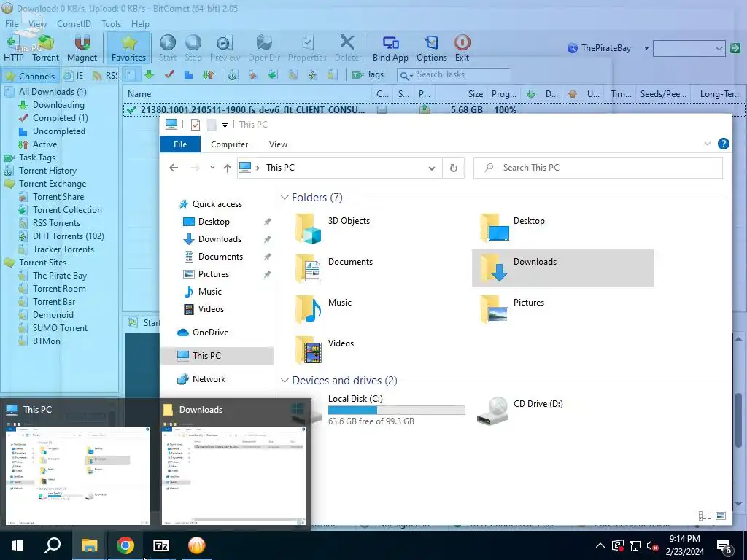
Task: Expand the Explorer ribbon with the chevron
Action: (708, 144)
